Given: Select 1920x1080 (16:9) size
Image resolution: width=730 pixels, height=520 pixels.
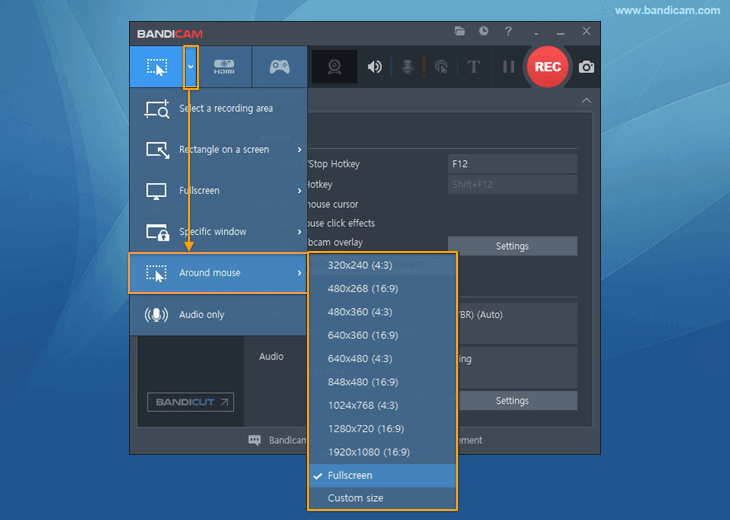Looking at the screenshot, I should 382,452.
